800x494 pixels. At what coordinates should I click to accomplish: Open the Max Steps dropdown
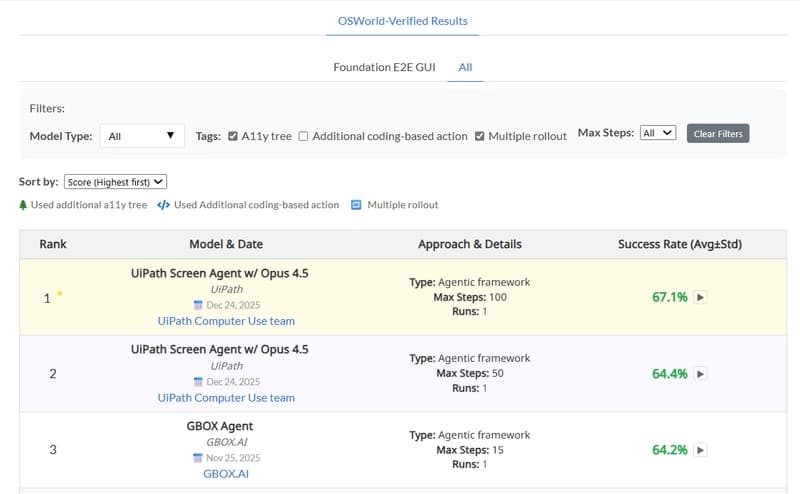(x=658, y=133)
